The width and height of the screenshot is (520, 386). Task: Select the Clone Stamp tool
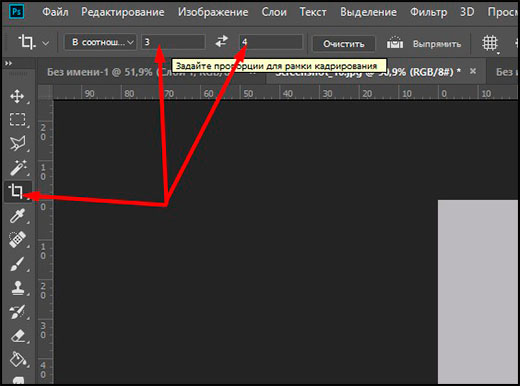tap(17, 288)
